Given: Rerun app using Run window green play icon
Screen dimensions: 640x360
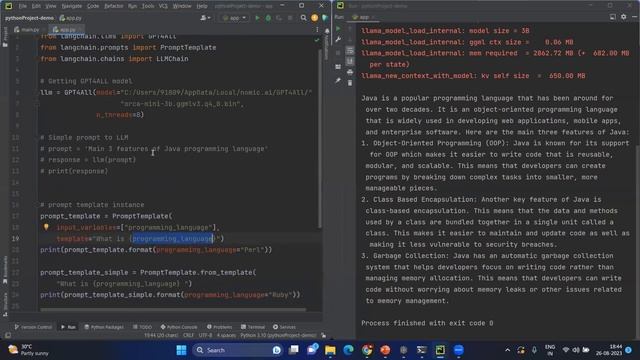Looking at the screenshot, I should click(338, 29).
